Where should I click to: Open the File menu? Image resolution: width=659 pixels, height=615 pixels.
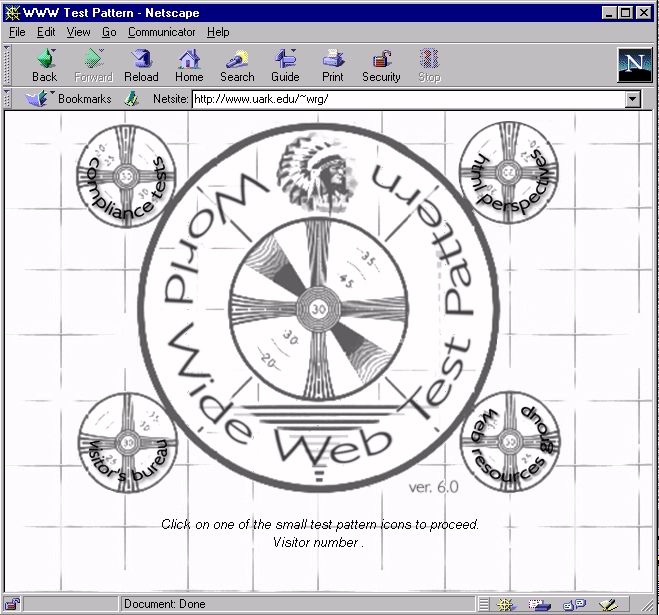pyautogui.click(x=17, y=32)
